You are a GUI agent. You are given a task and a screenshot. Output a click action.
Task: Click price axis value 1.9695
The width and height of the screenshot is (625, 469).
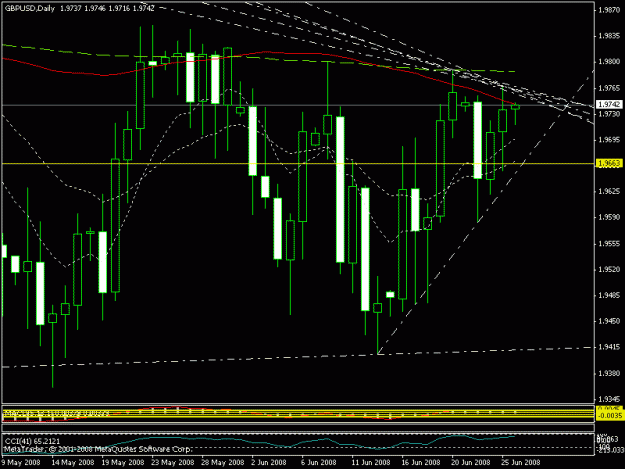click(x=609, y=140)
